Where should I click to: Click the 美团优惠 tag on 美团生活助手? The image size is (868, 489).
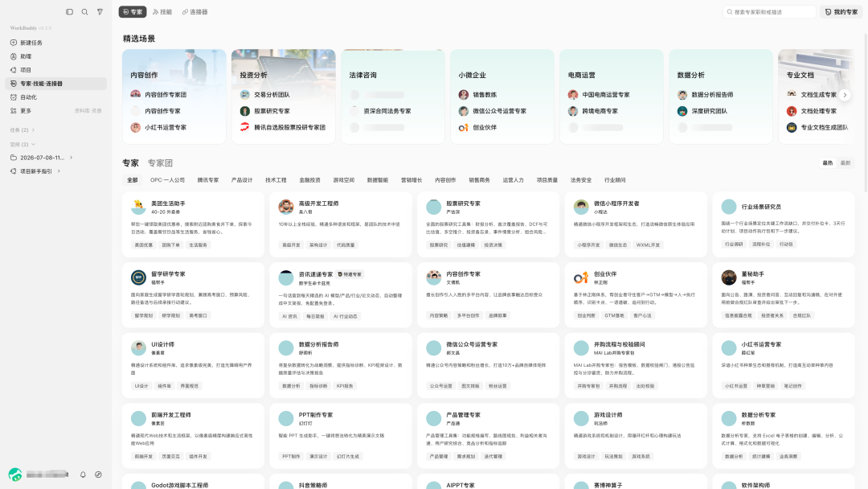[143, 244]
